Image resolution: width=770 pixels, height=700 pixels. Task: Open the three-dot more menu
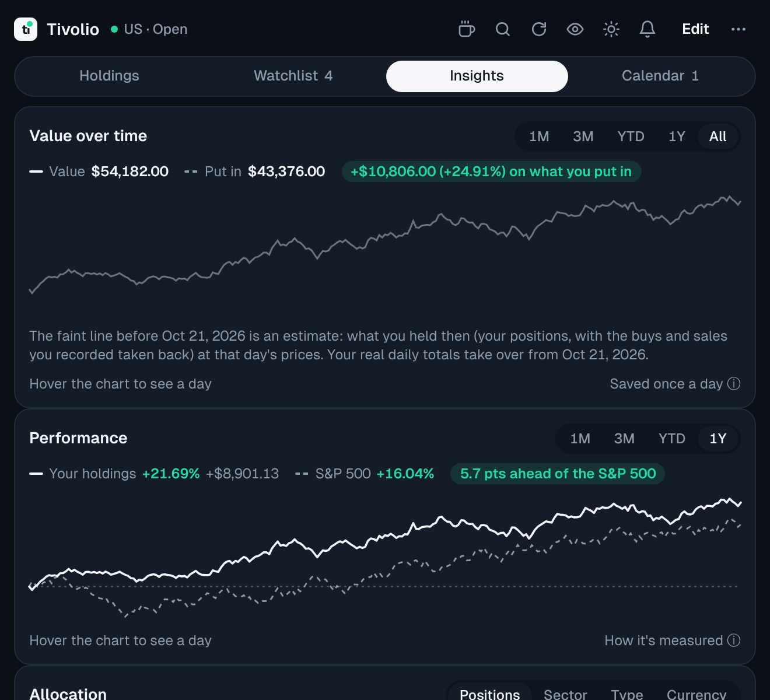click(738, 29)
